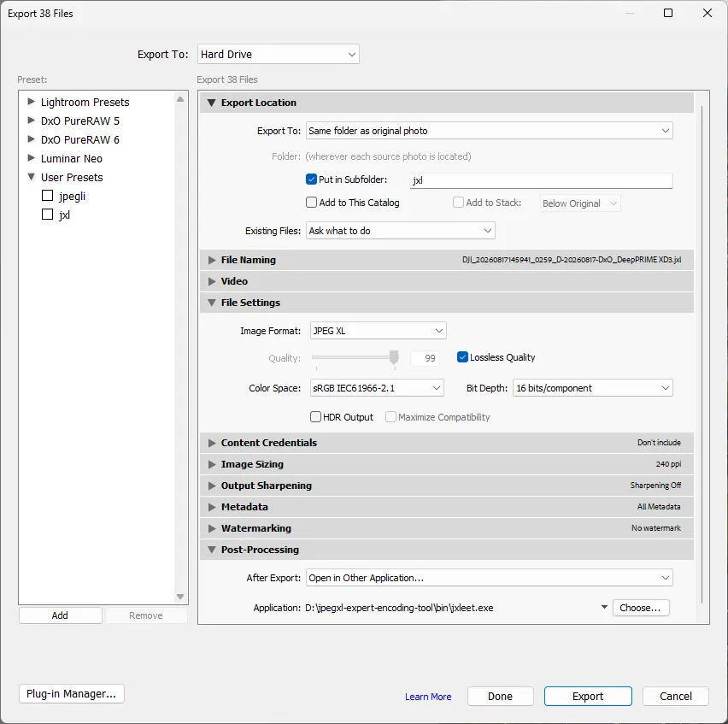
Task: Expand the Lightroom Presets group
Action: tap(31, 101)
